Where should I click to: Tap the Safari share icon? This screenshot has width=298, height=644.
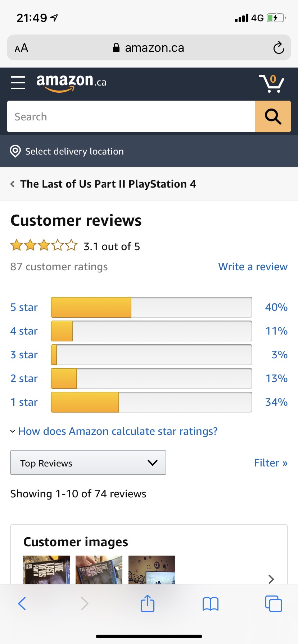148,603
